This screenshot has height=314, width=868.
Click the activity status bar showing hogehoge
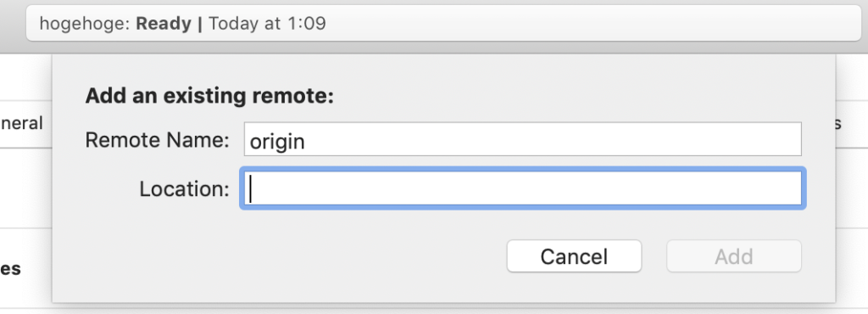point(443,23)
